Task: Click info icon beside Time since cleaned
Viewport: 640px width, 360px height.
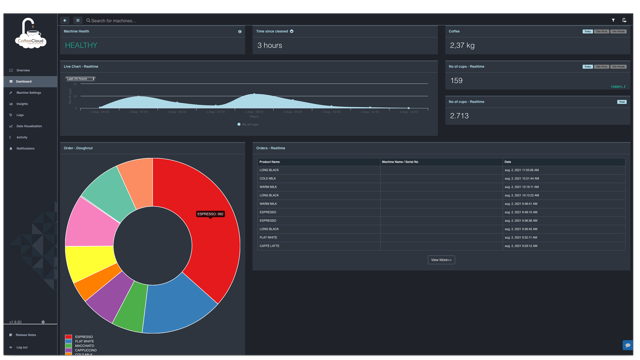Action: point(291,31)
